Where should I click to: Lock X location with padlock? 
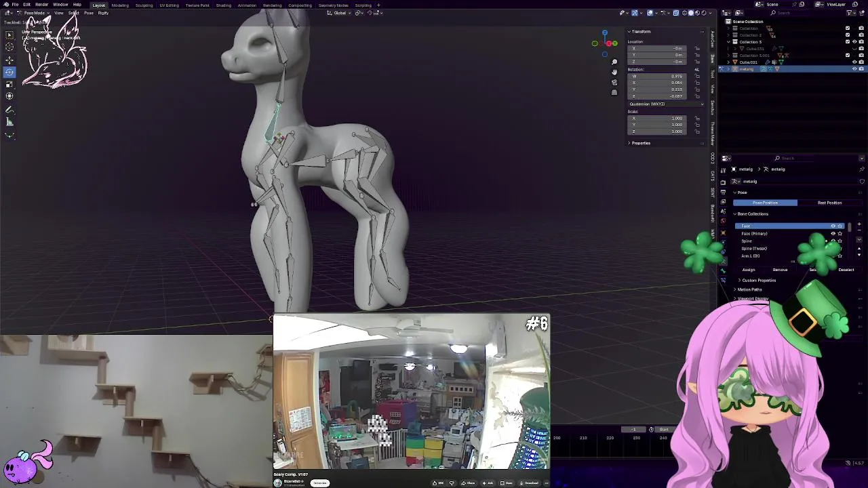tap(697, 49)
